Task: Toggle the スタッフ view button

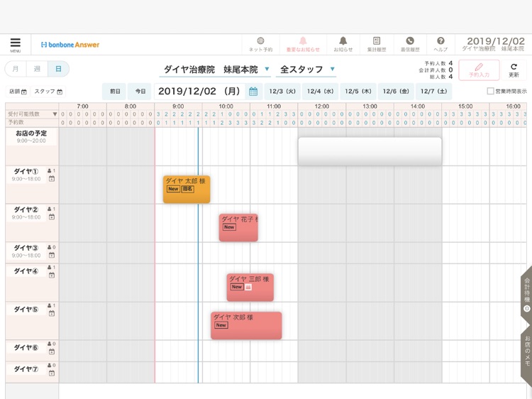Action: (48, 92)
